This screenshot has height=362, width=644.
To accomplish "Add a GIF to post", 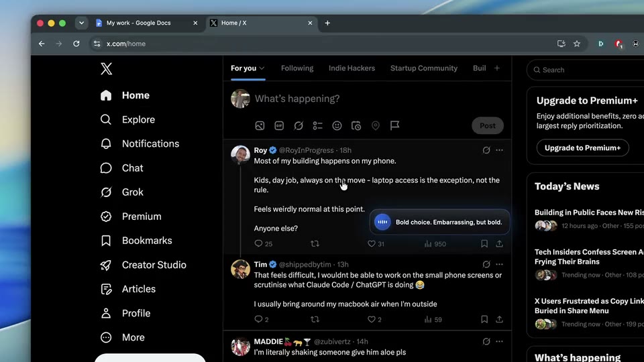I will point(279,125).
